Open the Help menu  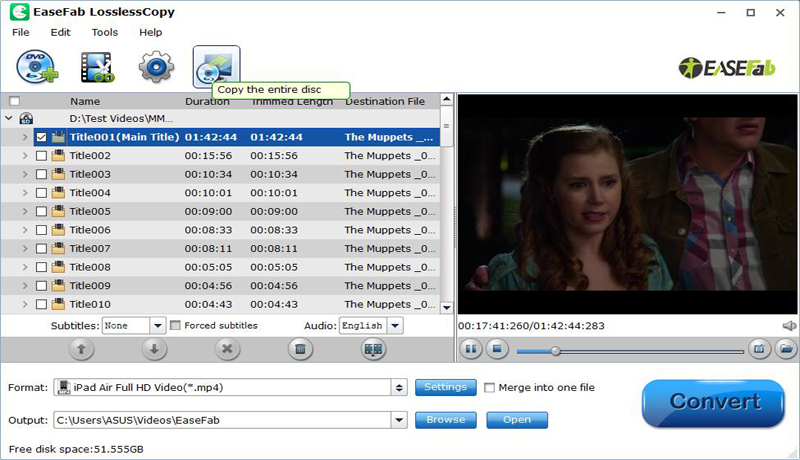click(x=151, y=32)
